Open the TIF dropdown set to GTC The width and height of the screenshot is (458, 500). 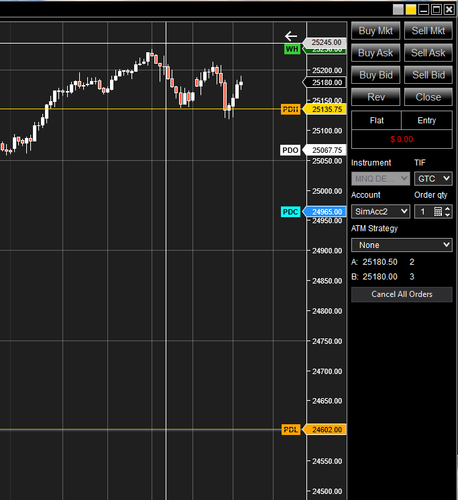[x=433, y=179]
